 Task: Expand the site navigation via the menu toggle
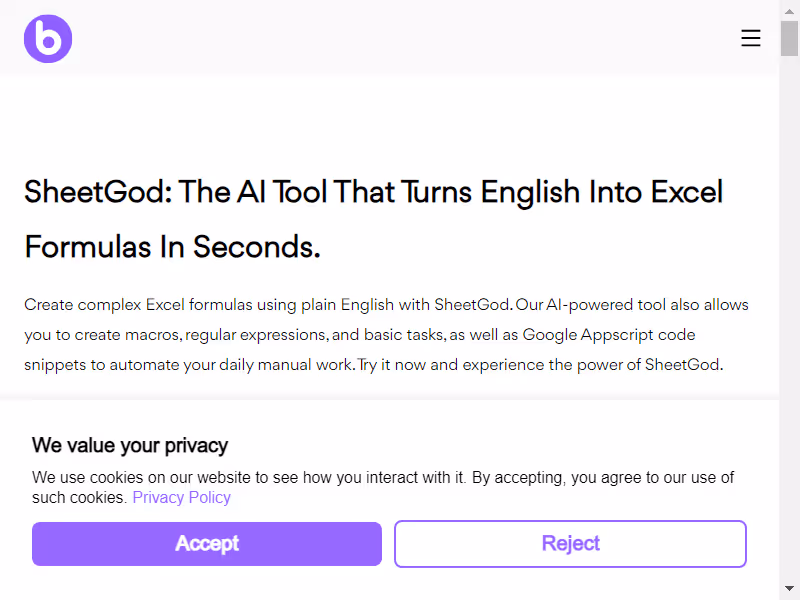[751, 38]
